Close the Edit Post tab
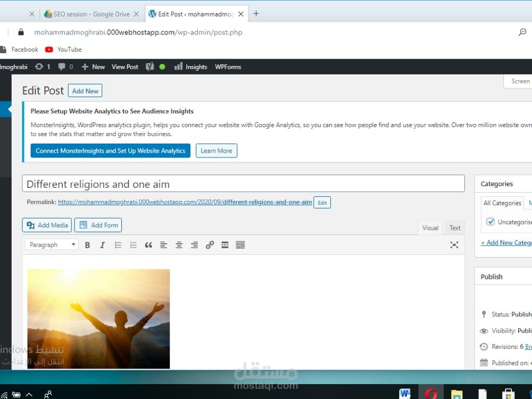Image resolution: width=532 pixels, height=399 pixels. 241,14
